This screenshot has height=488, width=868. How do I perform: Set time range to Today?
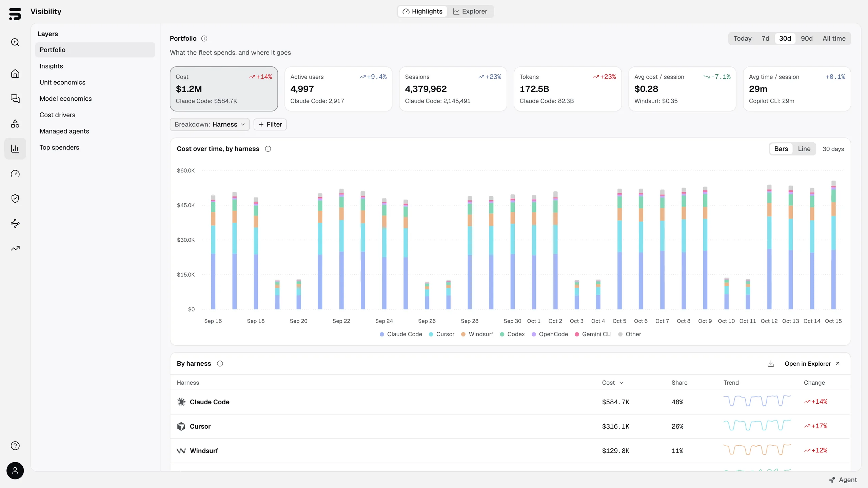742,39
